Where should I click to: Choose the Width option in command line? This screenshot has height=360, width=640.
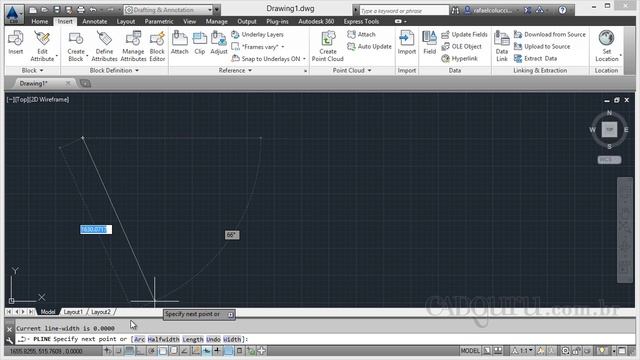click(232, 339)
